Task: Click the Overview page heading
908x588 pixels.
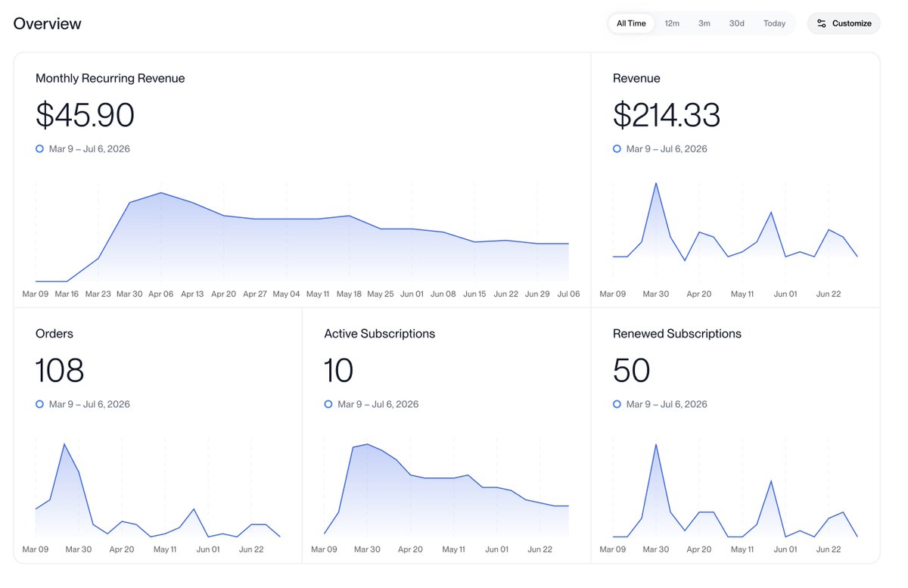Action: point(47,23)
